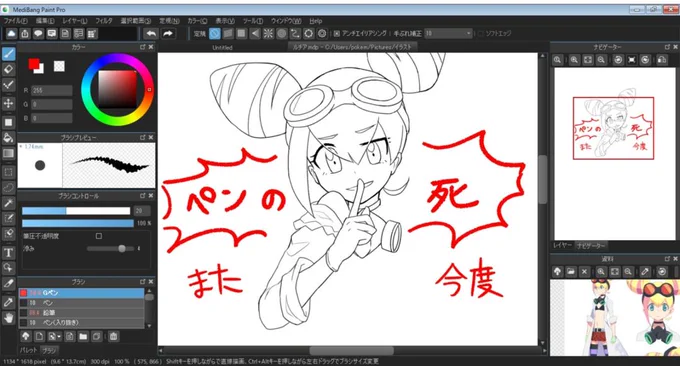Enable the radial lines snap guide

click(x=268, y=33)
